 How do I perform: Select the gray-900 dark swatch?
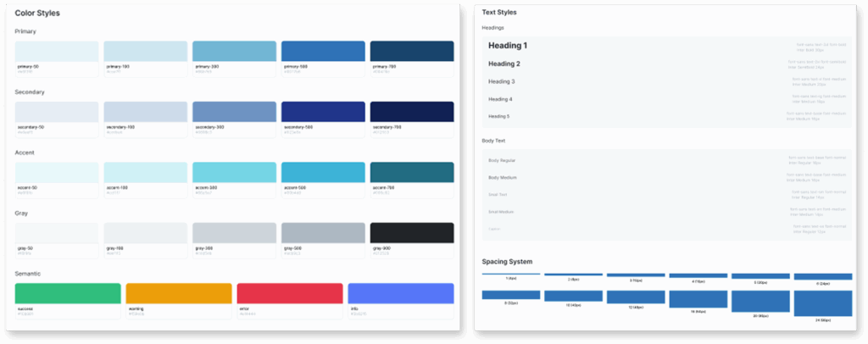pos(412,233)
